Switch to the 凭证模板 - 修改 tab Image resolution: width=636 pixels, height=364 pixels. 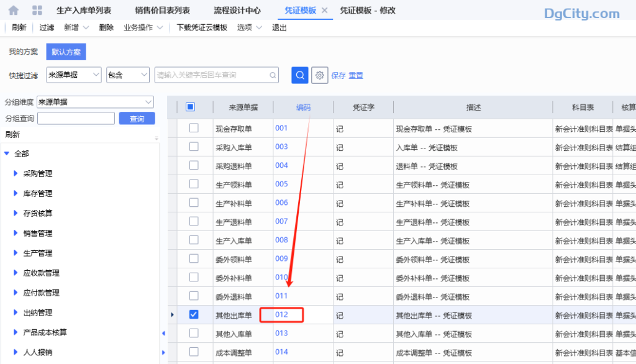[368, 10]
